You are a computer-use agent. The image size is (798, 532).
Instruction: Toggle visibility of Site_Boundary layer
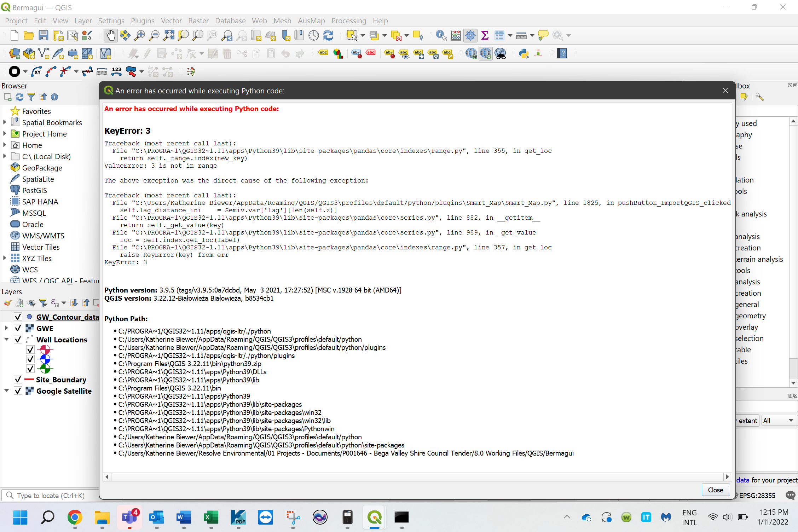[x=18, y=379]
